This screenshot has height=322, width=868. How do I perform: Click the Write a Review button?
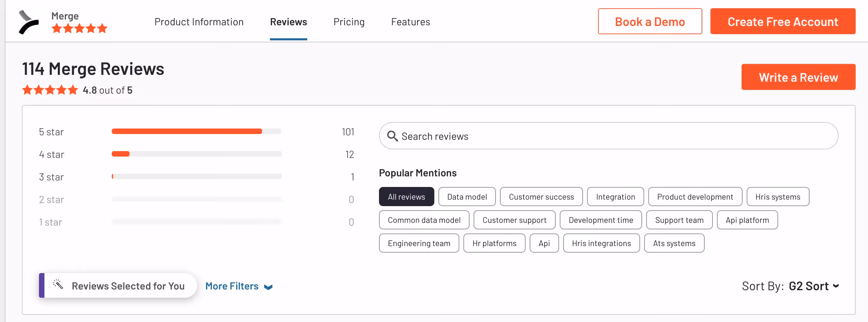click(x=799, y=77)
